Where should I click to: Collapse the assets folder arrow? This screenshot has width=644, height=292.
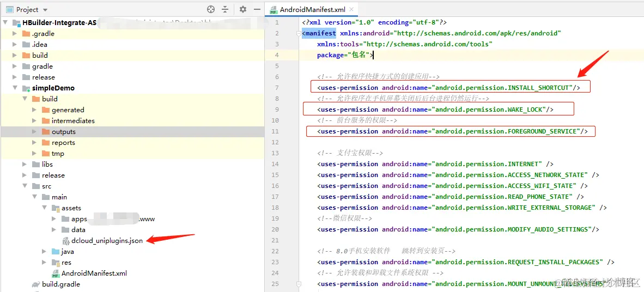[45, 208]
